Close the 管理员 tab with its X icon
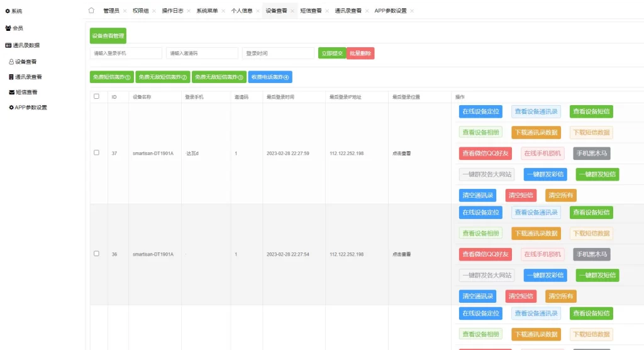Image resolution: width=644 pixels, height=350 pixels. click(125, 11)
